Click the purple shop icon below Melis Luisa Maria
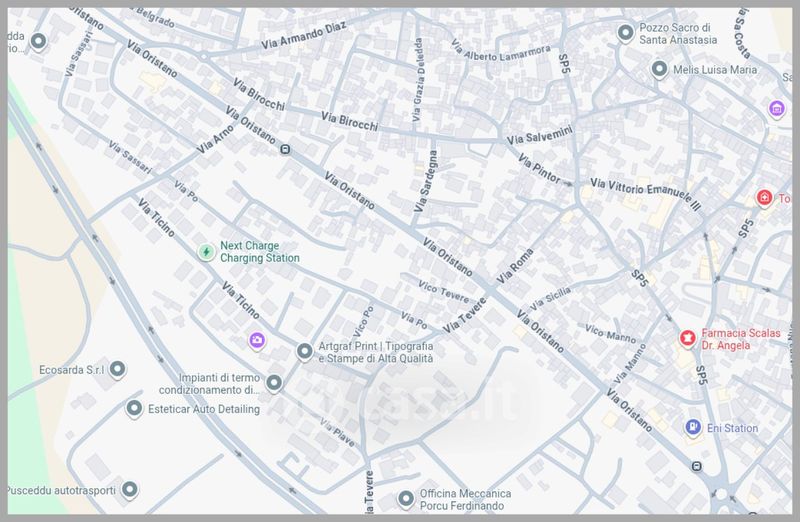The image size is (800, 522). (x=775, y=108)
